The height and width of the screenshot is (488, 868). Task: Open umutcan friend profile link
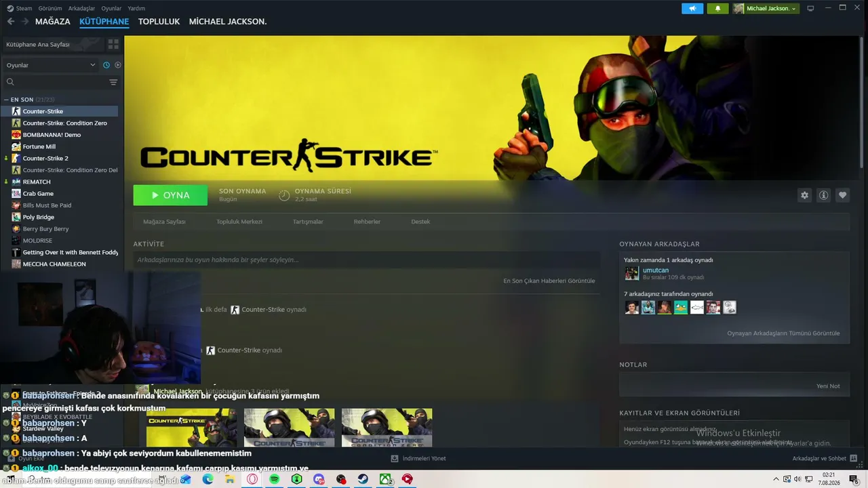click(x=656, y=270)
